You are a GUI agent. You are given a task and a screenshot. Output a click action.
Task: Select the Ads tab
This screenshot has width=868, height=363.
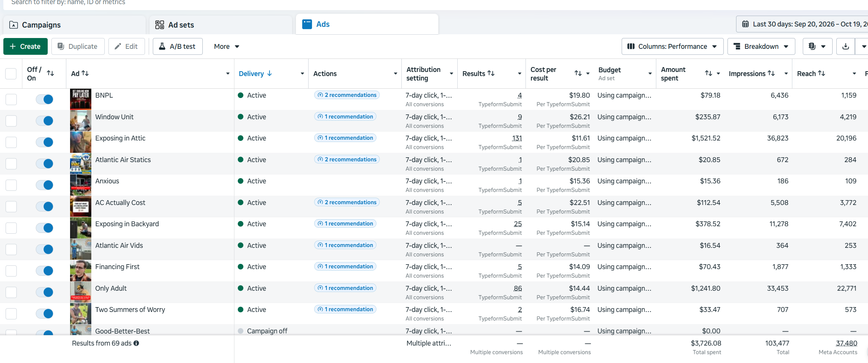pyautogui.click(x=367, y=24)
